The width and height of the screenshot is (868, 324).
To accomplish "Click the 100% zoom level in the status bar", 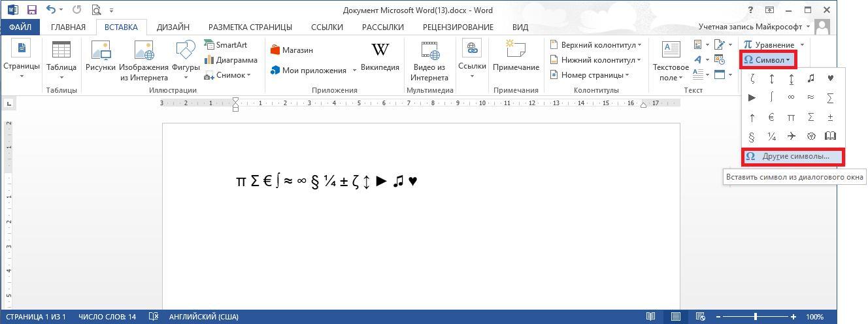I will [x=814, y=317].
